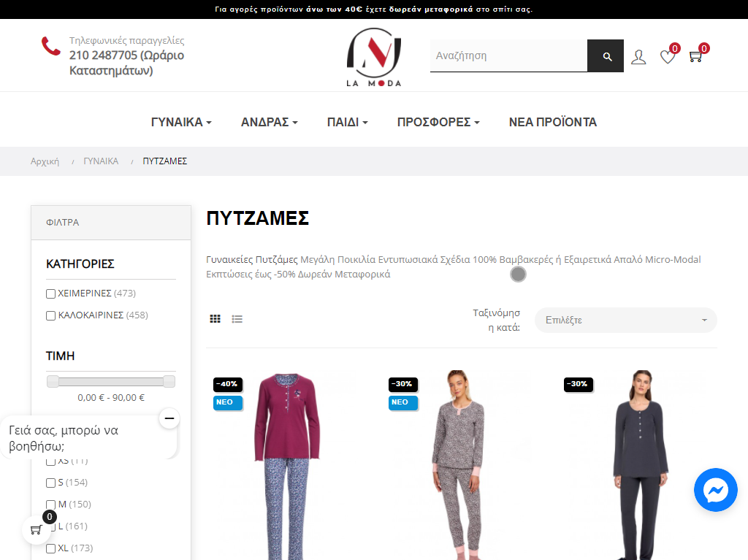The width and height of the screenshot is (748, 560).
Task: Open the ΝΕΑ ΠΡΟΪΟΝΤΑ menu item
Action: tap(552, 122)
